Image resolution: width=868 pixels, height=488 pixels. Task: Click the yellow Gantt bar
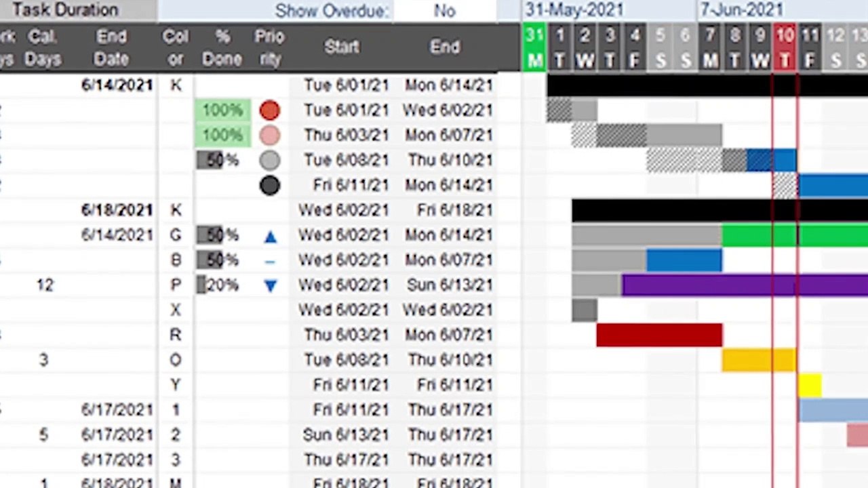[810, 385]
